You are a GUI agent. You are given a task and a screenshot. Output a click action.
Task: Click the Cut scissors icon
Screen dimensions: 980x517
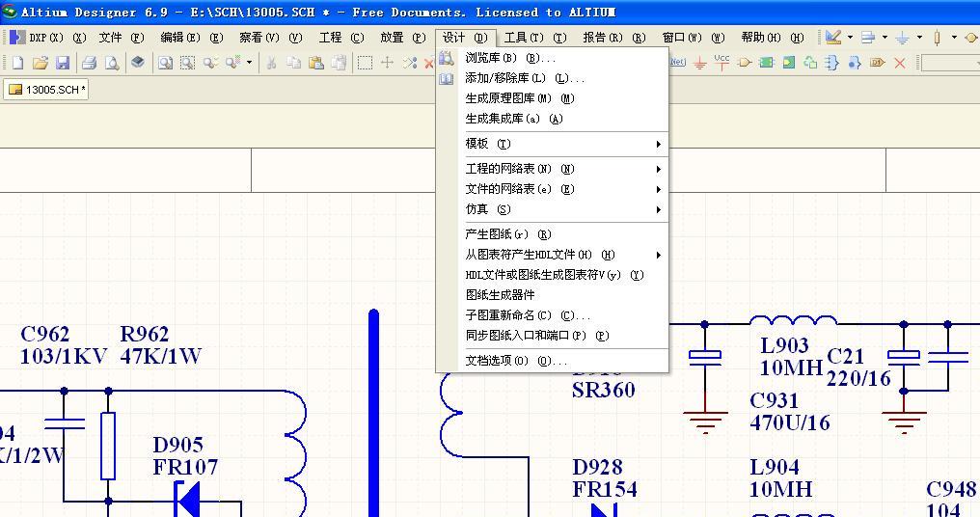coord(271,63)
